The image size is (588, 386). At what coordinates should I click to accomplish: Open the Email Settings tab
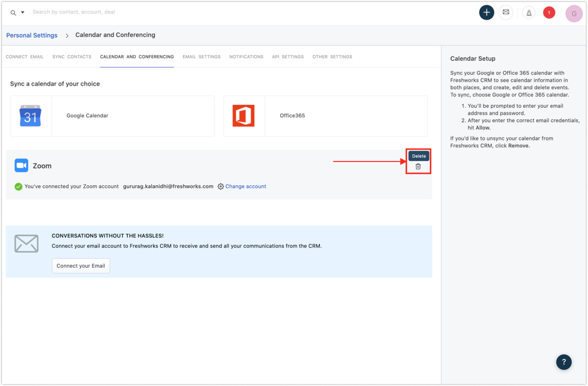point(202,57)
